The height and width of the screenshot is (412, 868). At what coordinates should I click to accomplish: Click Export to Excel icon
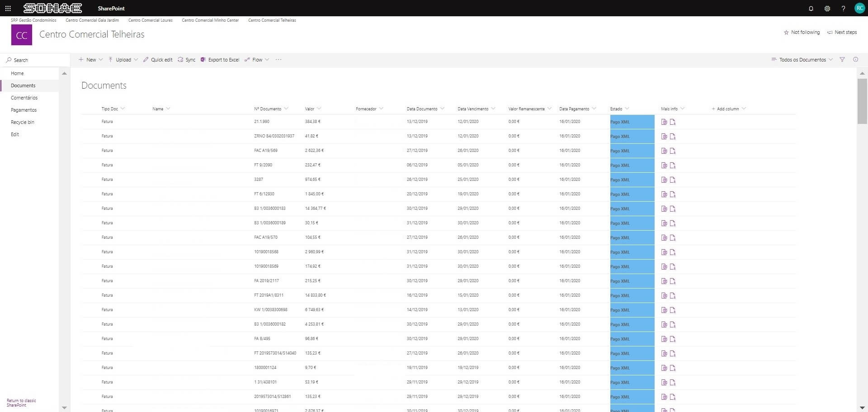coord(203,59)
